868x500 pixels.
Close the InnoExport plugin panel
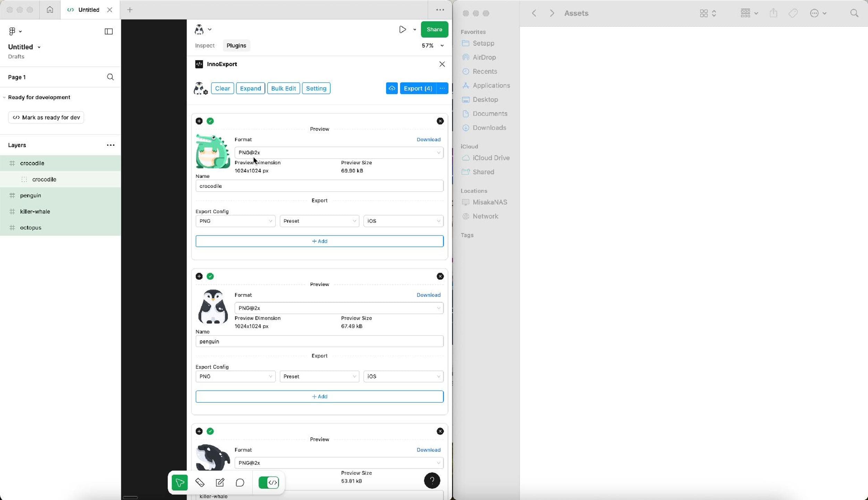pos(442,64)
